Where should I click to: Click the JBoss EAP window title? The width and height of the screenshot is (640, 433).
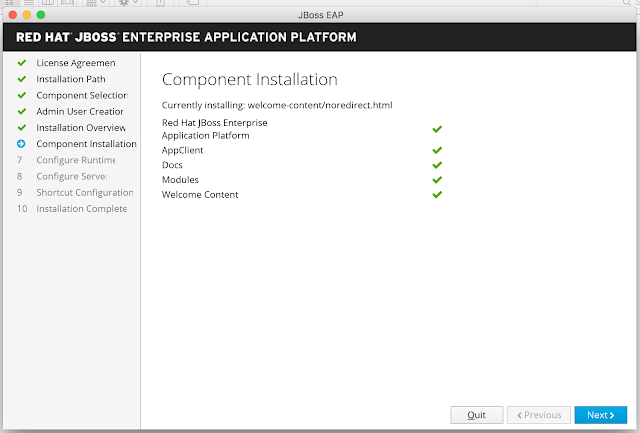point(321,15)
